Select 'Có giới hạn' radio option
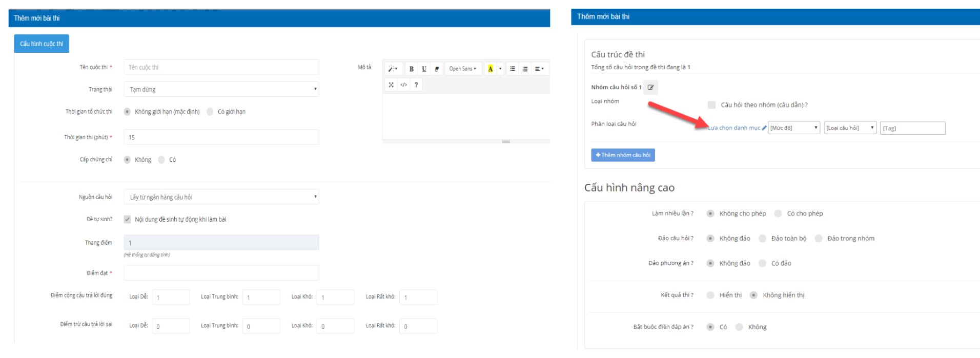This screenshot has width=980, height=358. pos(210,112)
